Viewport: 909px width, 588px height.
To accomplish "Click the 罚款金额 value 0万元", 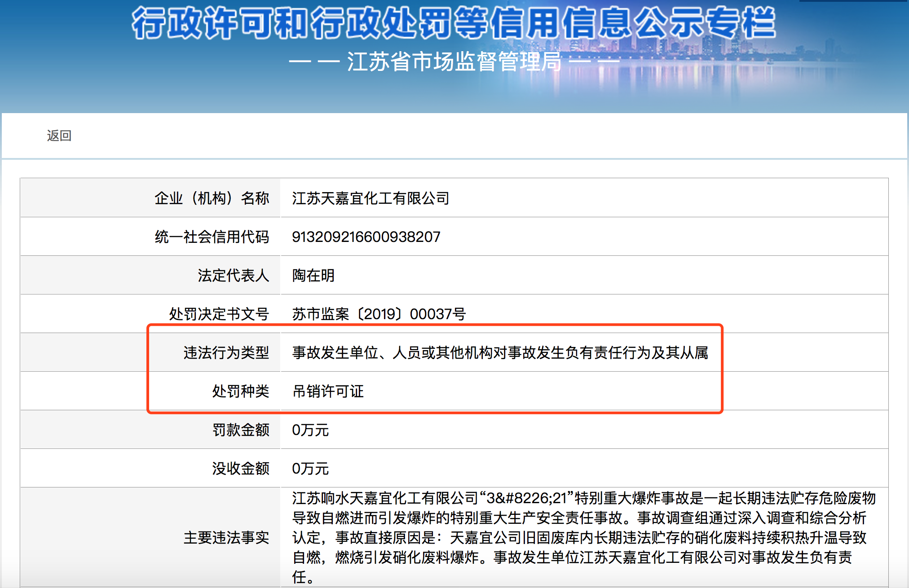I will coord(310,430).
